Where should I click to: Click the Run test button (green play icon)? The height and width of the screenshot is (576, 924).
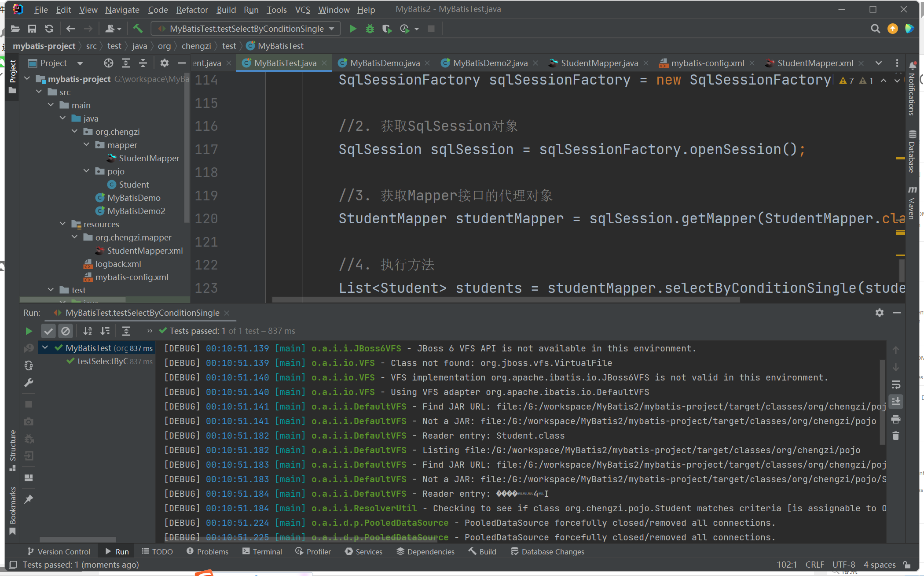pos(27,330)
